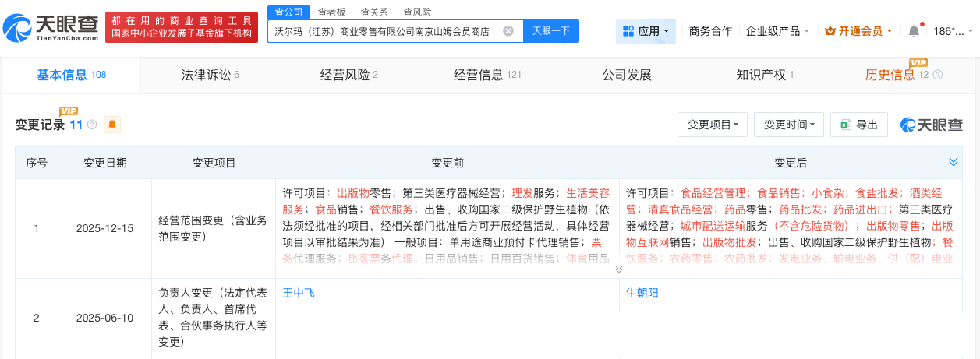Click the 天眼一下 search button

[551, 31]
